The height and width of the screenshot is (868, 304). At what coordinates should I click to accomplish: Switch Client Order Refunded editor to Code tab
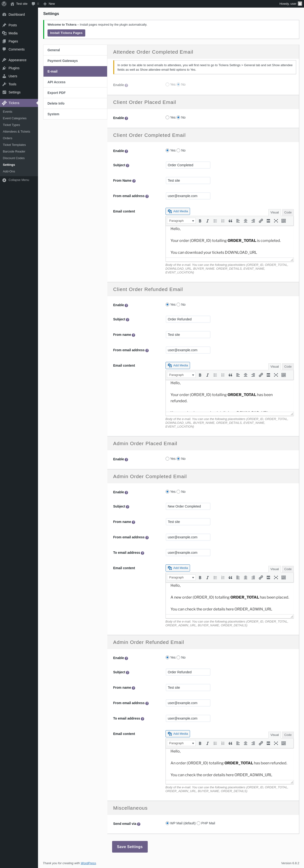tap(287, 367)
